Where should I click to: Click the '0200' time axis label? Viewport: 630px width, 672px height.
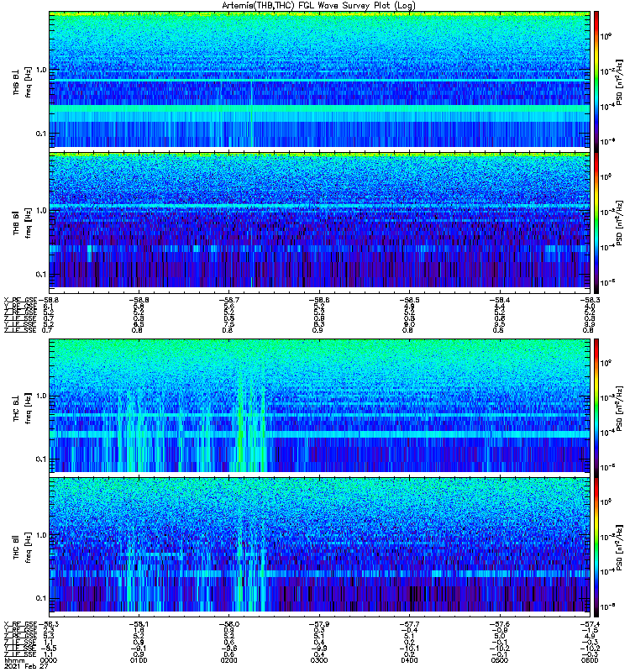click(x=228, y=660)
